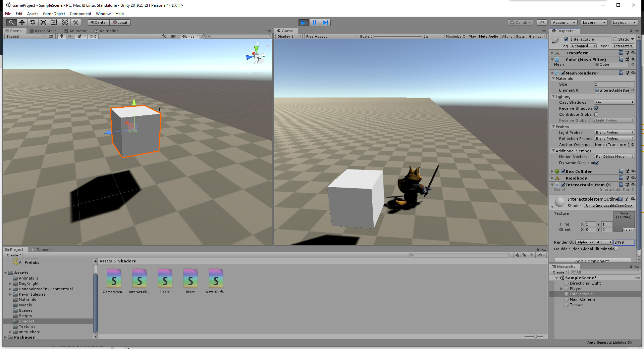Toggle the Static checkbox in the Inspector
This screenshot has height=349, width=644.
click(x=615, y=39)
